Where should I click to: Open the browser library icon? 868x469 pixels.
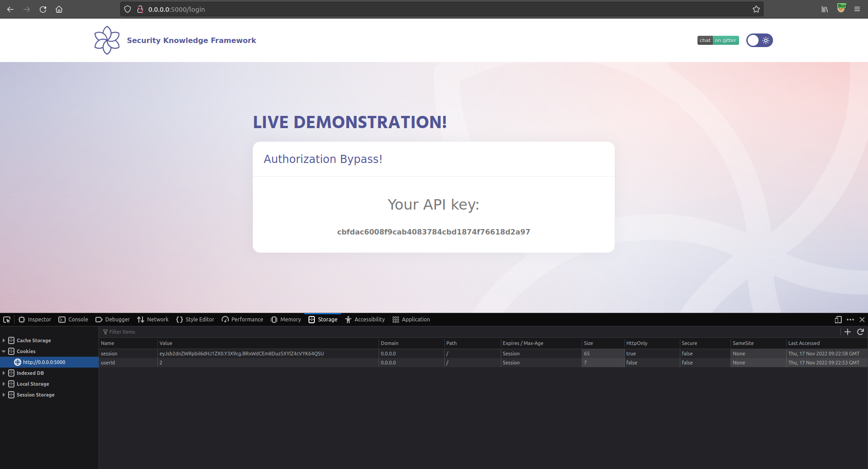point(825,9)
